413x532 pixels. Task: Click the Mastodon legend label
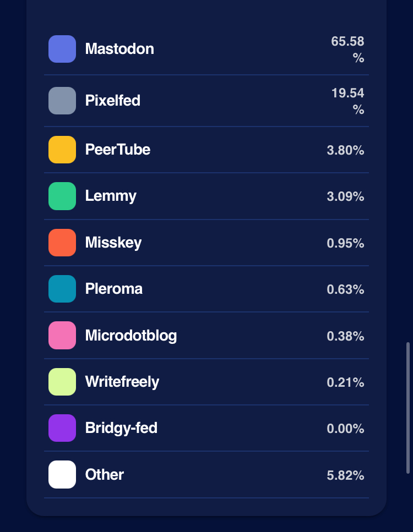(119, 49)
